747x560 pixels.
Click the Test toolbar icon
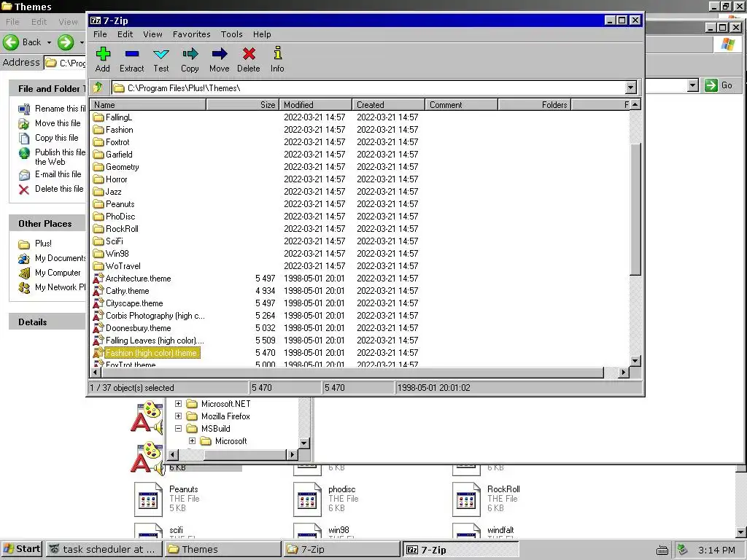coord(161,54)
